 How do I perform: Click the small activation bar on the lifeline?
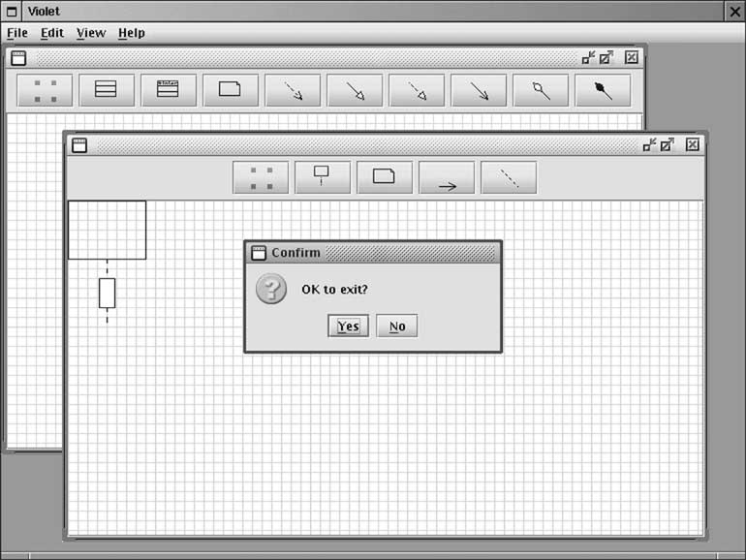107,293
